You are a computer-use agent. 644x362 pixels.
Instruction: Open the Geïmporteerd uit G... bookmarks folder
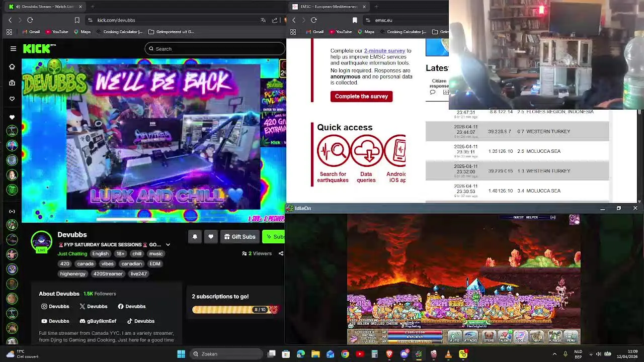[171, 32]
